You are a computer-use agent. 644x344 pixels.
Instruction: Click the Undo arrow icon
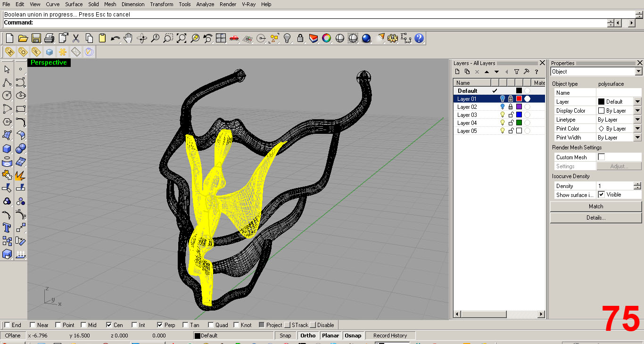(x=115, y=38)
